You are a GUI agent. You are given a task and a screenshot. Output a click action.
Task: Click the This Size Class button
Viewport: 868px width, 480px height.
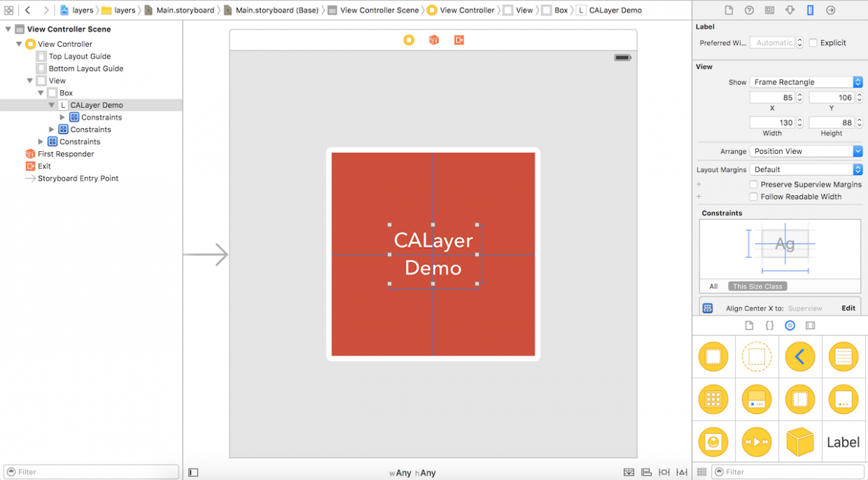757,286
